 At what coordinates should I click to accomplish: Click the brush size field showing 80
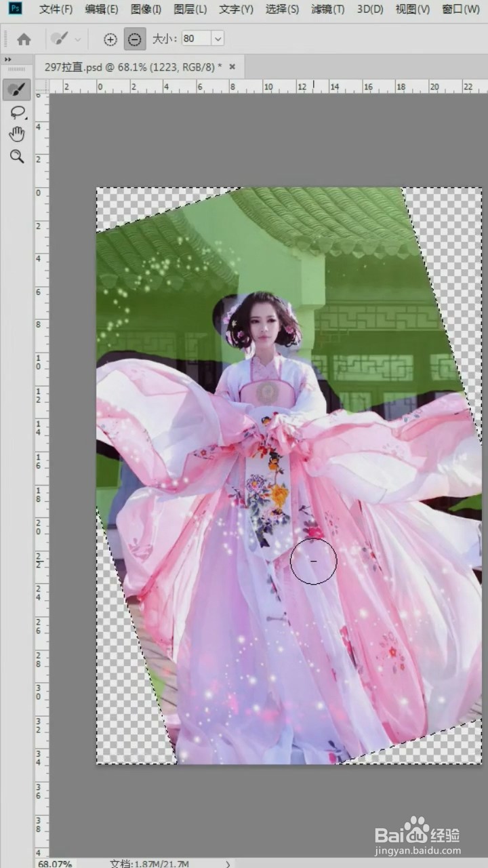pos(196,39)
